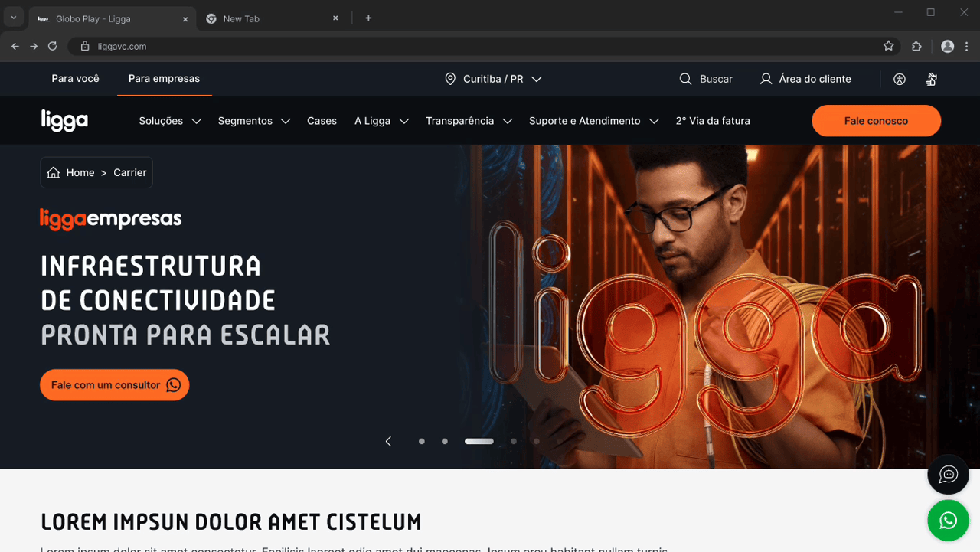Open the Cases menu item
The width and height of the screenshot is (980, 552).
click(322, 121)
